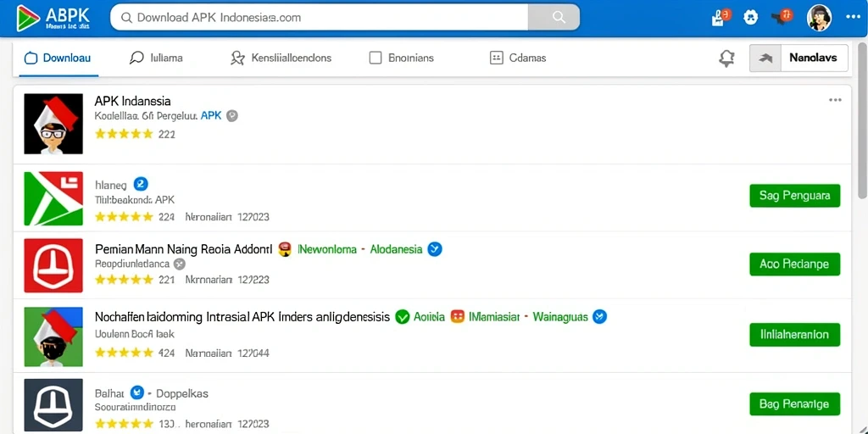Viewport: 868px width, 434px height.
Task: Click the header settings gear icon
Action: coord(750,18)
